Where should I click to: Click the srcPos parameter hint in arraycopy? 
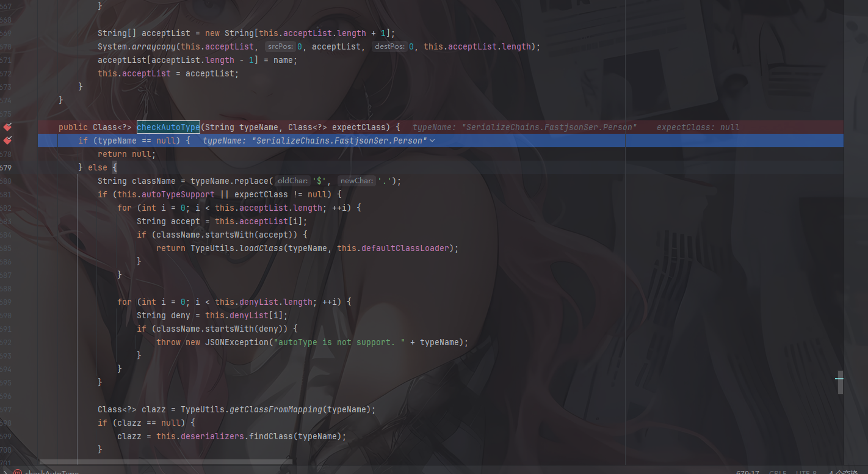point(280,47)
